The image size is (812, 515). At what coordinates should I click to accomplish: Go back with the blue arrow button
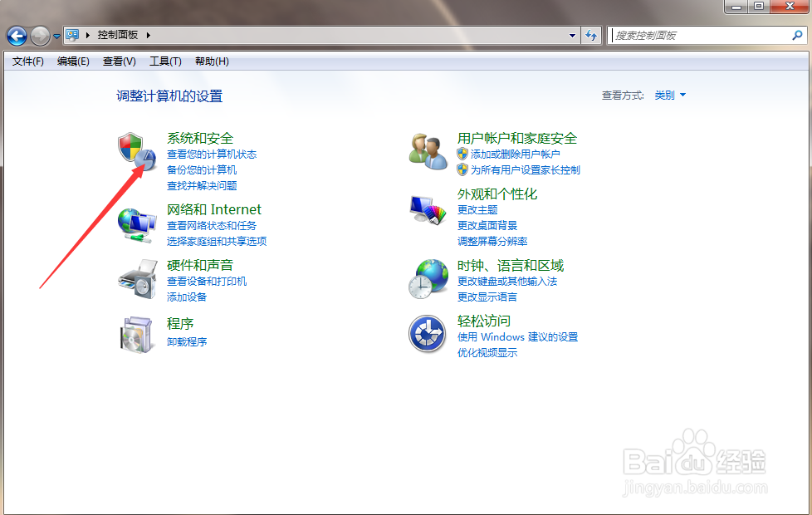pyautogui.click(x=17, y=36)
